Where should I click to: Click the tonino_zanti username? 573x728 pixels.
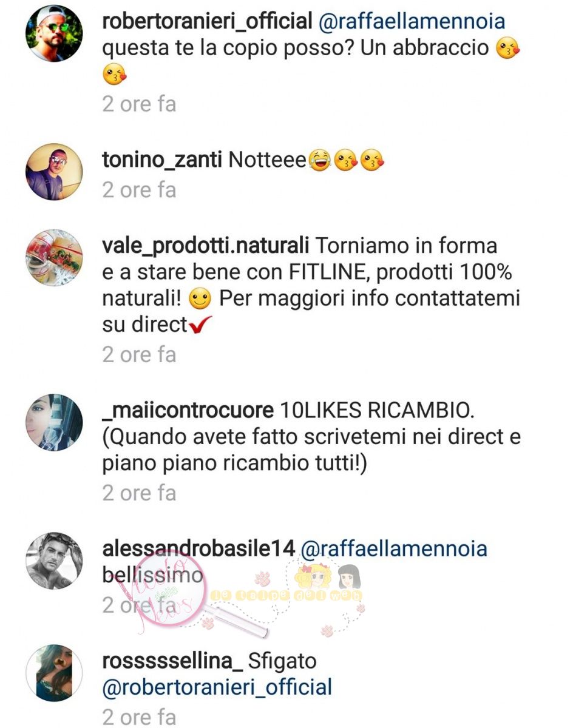point(162,160)
